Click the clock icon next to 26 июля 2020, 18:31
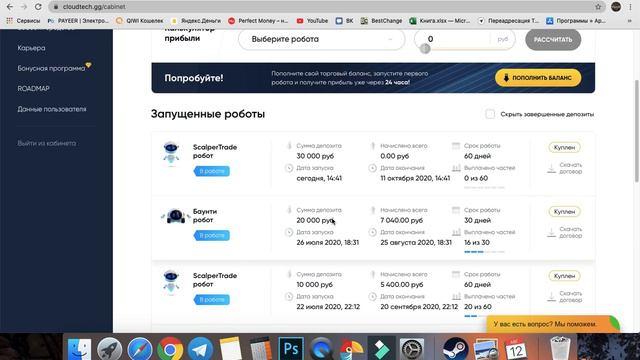 (x=289, y=232)
